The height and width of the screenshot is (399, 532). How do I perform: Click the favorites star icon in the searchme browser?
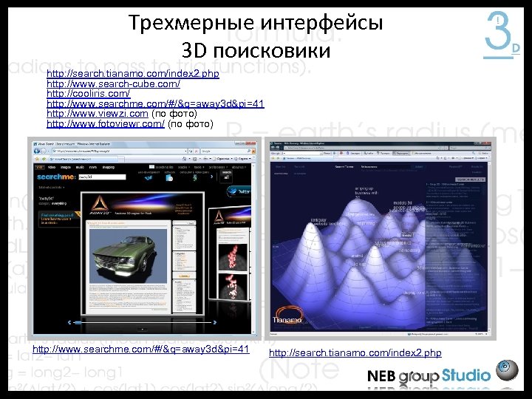coord(38,159)
